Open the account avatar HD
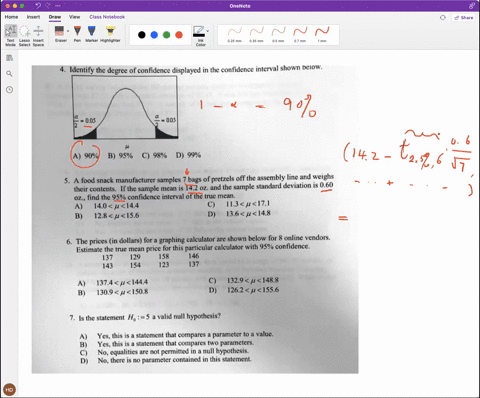Viewport: 480px width, 398px height. (x=9, y=389)
